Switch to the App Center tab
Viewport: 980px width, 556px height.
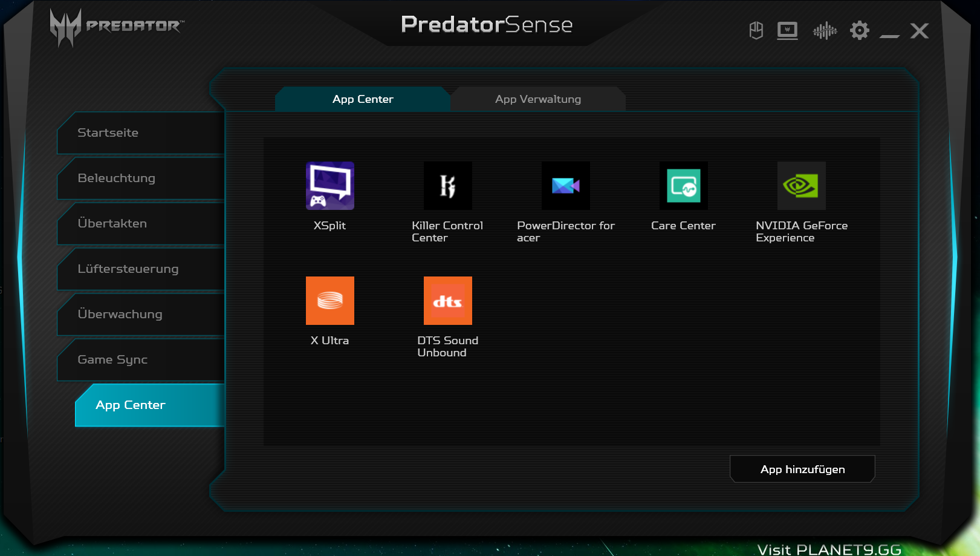(363, 99)
